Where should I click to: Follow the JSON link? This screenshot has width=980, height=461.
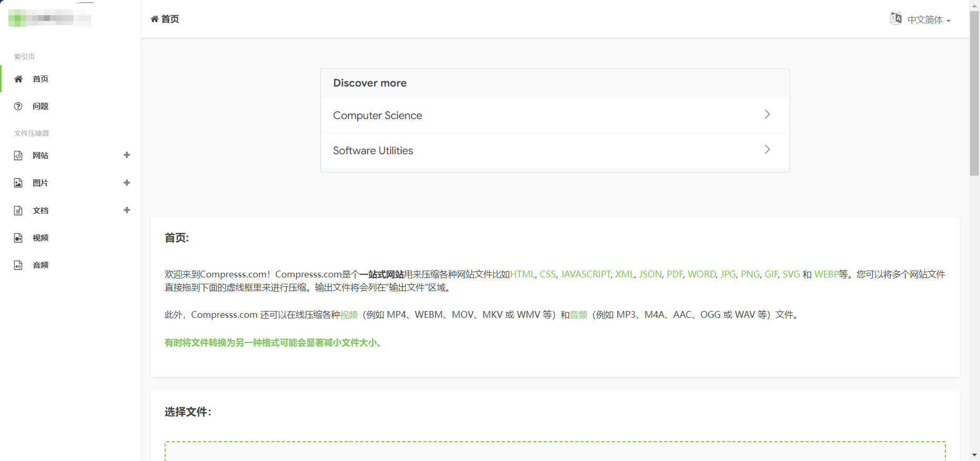(x=650, y=274)
